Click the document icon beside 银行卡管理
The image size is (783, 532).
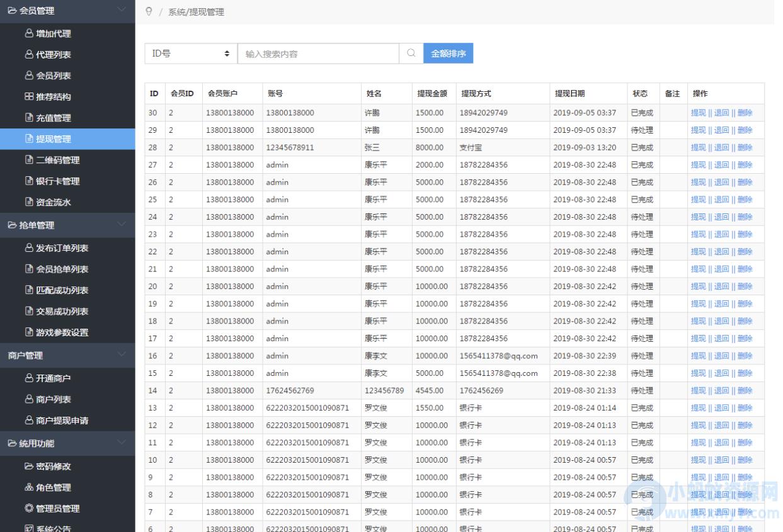pyautogui.click(x=29, y=181)
